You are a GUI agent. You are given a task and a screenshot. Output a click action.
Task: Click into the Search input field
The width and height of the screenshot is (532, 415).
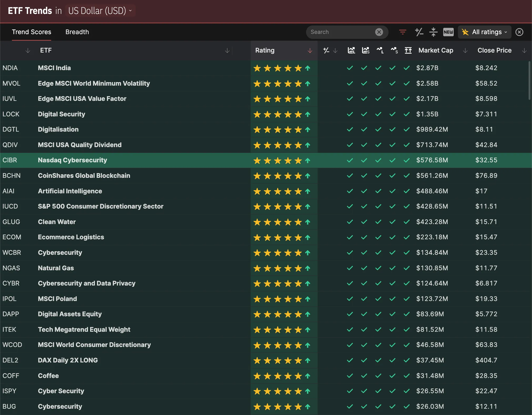[x=342, y=32]
